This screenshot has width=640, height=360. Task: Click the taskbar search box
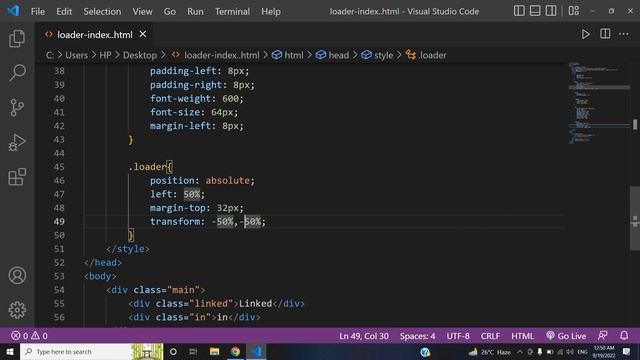(x=91, y=351)
